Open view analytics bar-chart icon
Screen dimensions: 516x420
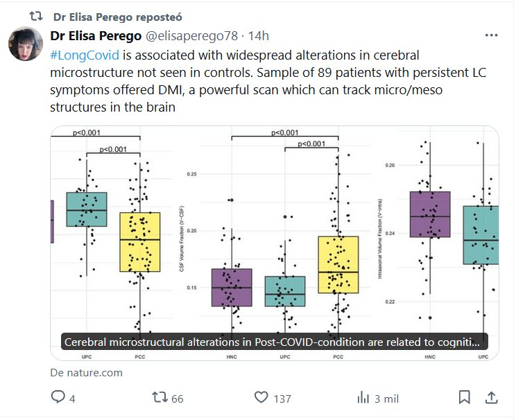(363, 397)
